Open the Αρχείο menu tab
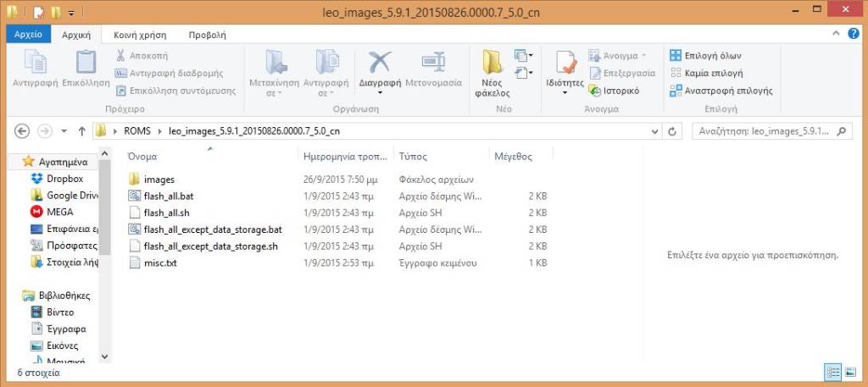The width and height of the screenshot is (868, 387). coord(30,35)
